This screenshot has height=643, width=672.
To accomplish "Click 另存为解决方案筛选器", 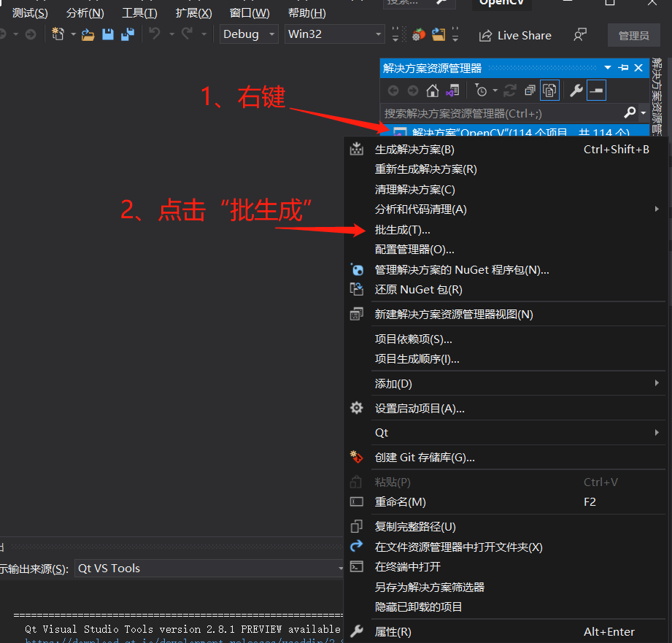I will pos(506,588).
